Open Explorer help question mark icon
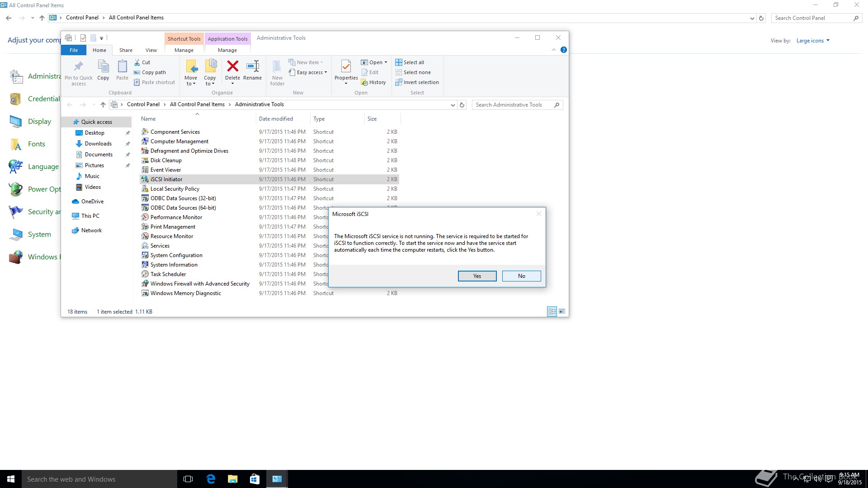Viewport: 868px width, 488px height. point(564,50)
